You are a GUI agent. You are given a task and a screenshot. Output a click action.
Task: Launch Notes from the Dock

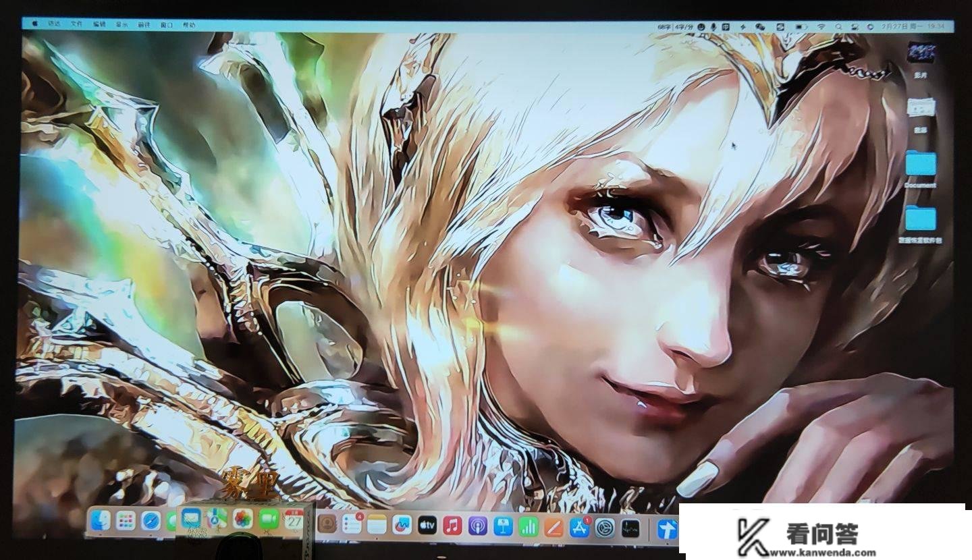[x=377, y=524]
